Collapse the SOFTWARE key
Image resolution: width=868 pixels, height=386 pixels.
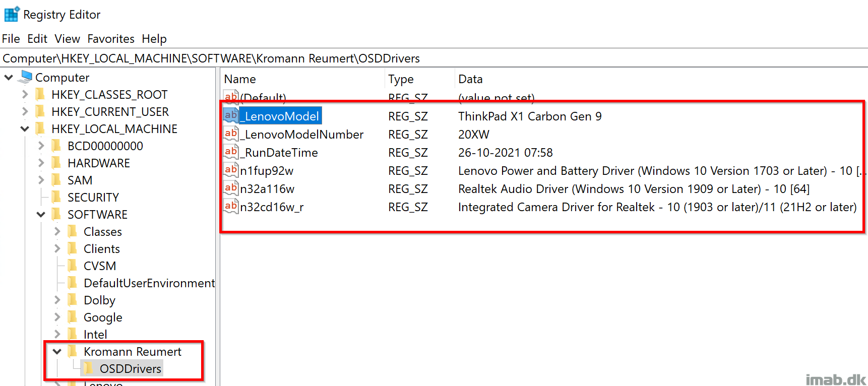41,215
